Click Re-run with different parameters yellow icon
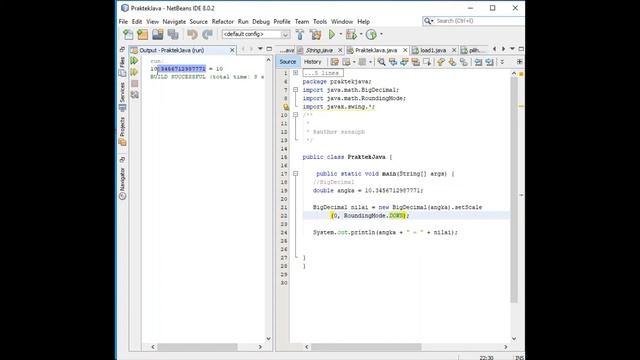Screen dimensions: 640x360 point(134,72)
